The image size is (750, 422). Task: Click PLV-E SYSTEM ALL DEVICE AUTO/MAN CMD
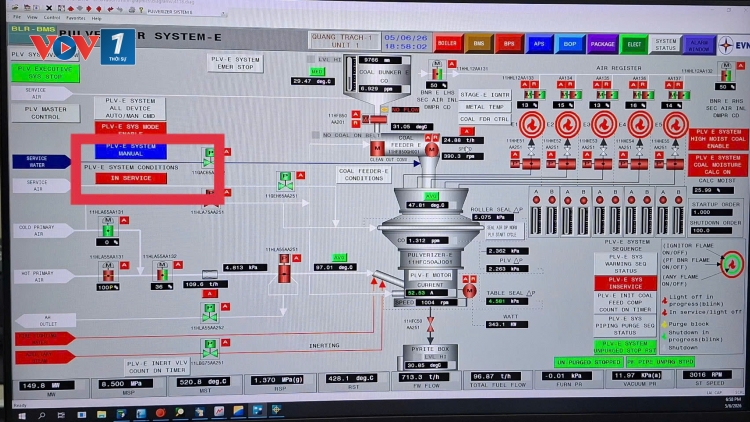click(x=130, y=108)
